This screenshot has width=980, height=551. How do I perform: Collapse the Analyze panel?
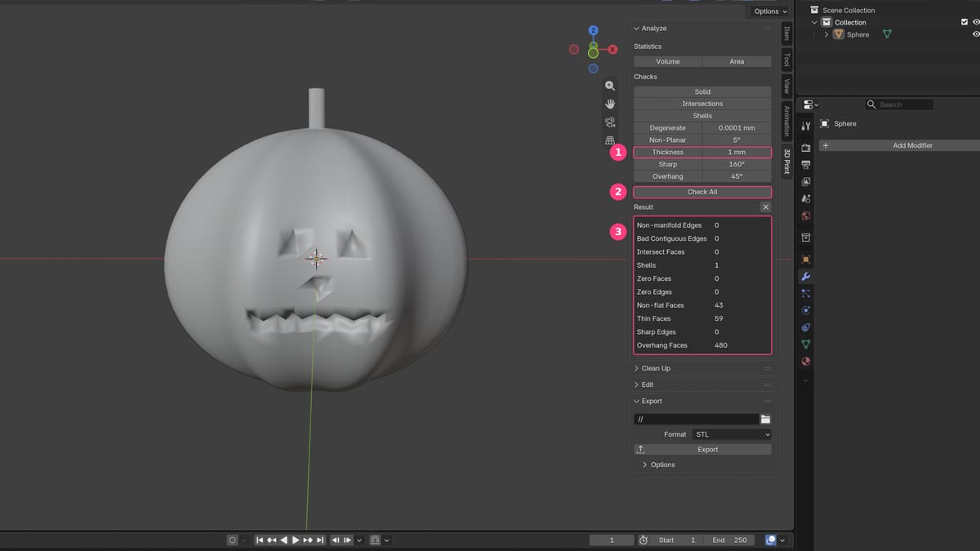point(636,29)
